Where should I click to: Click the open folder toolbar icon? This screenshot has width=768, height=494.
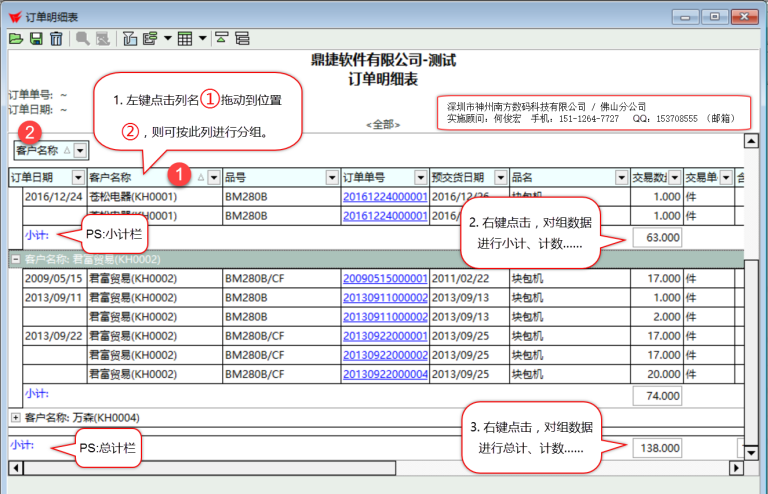point(16,39)
